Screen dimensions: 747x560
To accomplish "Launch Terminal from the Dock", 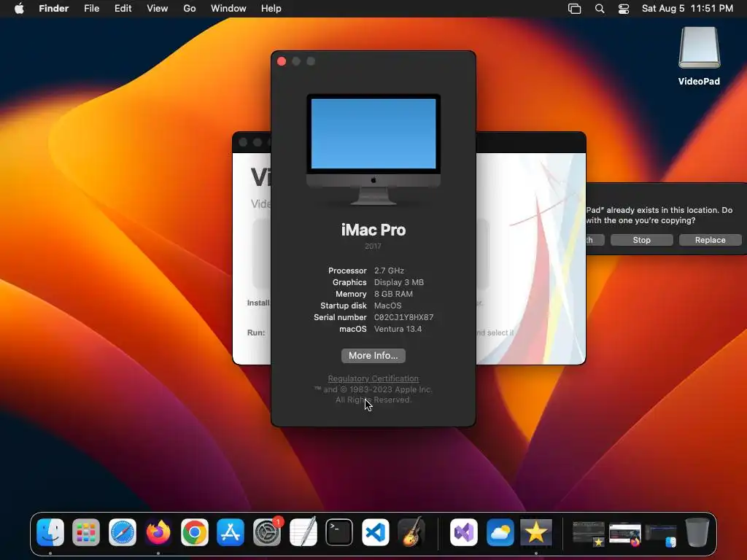I will click(x=339, y=532).
